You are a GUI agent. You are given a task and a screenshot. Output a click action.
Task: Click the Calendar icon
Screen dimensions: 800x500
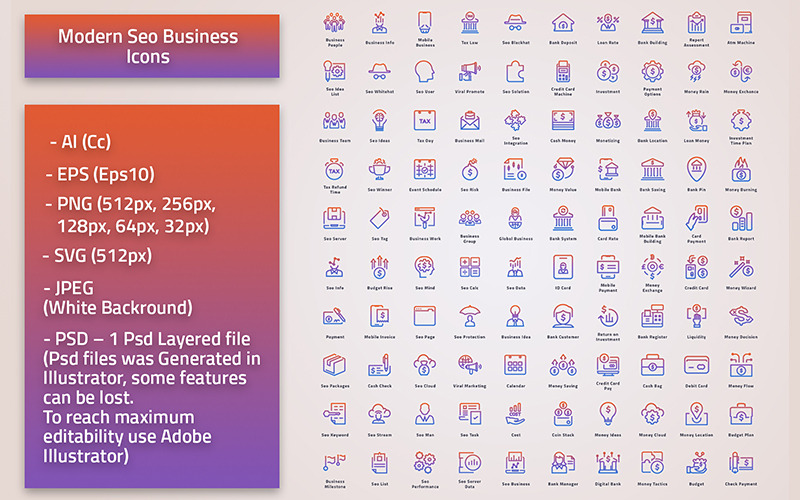[515, 366]
